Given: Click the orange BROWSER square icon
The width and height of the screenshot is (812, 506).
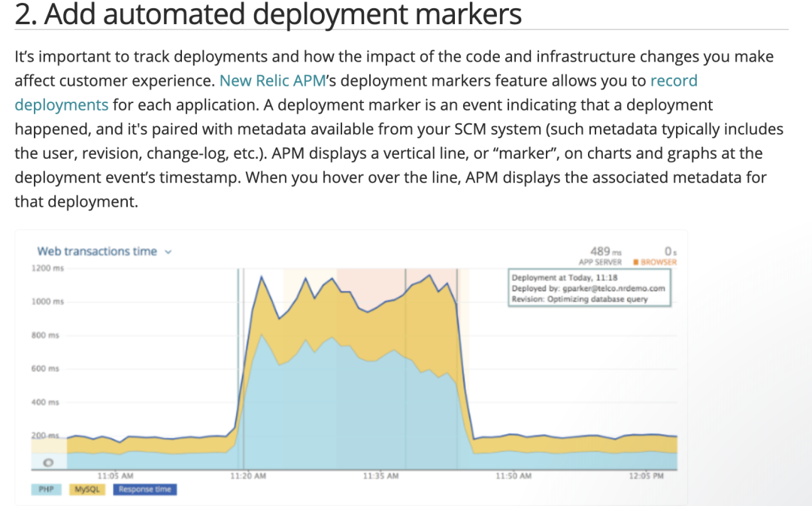Looking at the screenshot, I should point(636,262).
